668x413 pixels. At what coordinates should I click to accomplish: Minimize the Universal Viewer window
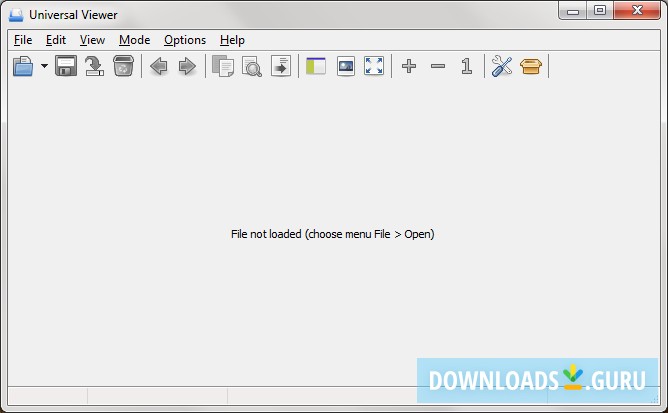[x=573, y=10]
